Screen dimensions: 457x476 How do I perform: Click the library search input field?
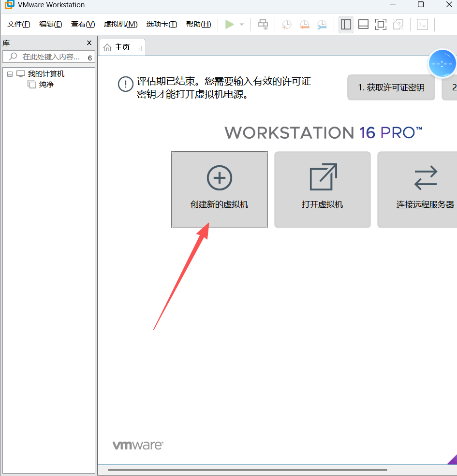click(x=49, y=57)
